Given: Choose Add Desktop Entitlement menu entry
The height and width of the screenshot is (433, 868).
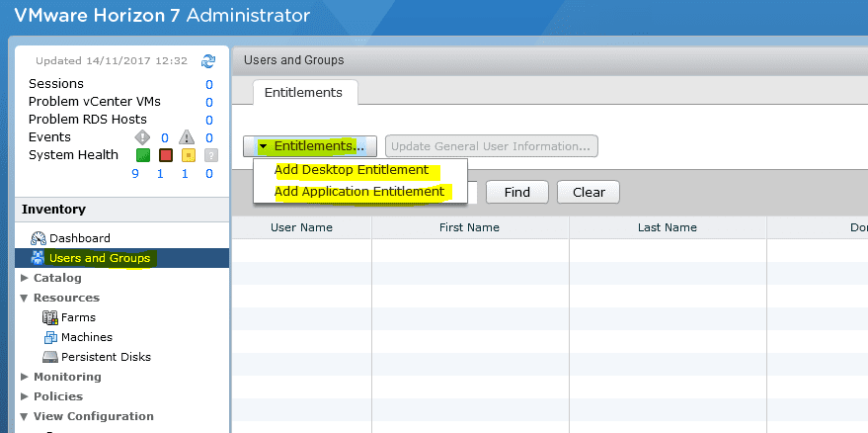Looking at the screenshot, I should click(351, 170).
